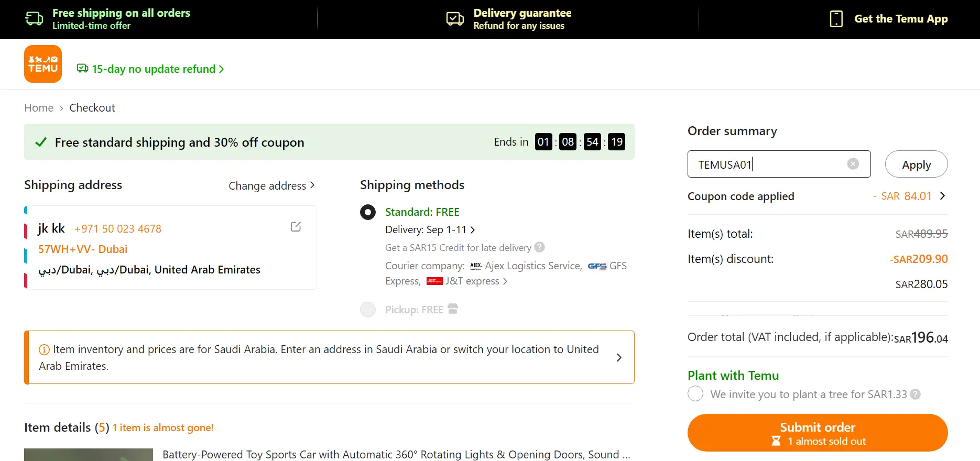Go to Home breadcrumb
The width and height of the screenshot is (980, 461).
click(x=39, y=108)
